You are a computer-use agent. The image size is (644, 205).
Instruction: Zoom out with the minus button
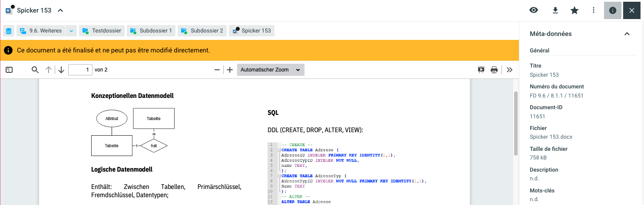217,70
